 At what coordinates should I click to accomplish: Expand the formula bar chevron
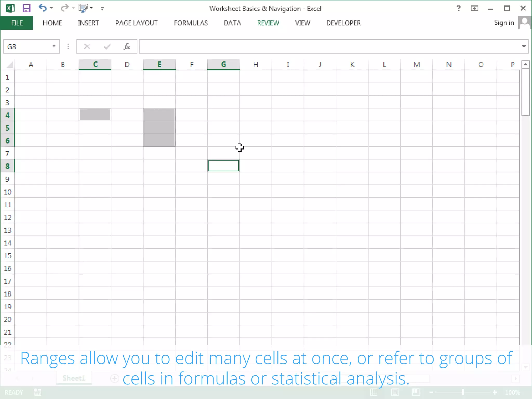(524, 46)
